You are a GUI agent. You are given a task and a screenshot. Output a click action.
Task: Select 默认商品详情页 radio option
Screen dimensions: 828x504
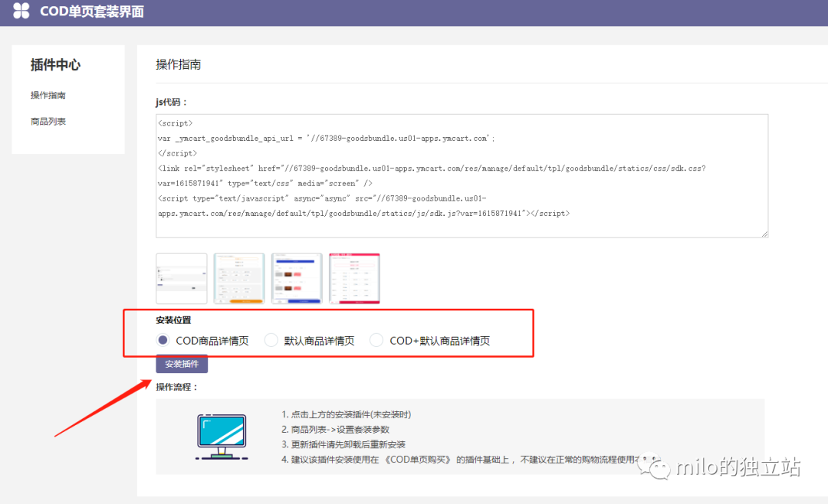[x=271, y=340]
